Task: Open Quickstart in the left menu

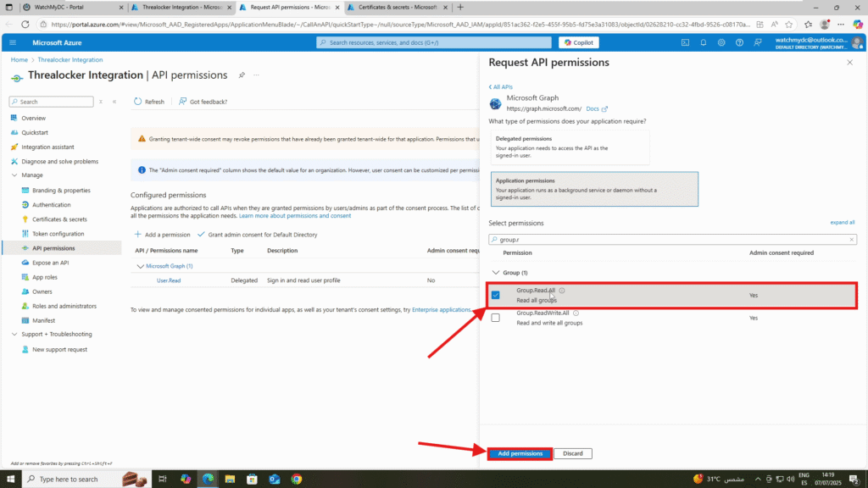Action: (34, 132)
